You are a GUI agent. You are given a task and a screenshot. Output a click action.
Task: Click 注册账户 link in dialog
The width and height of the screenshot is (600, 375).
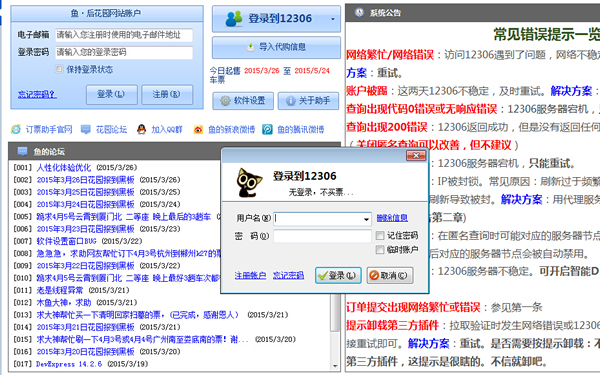[250, 276]
